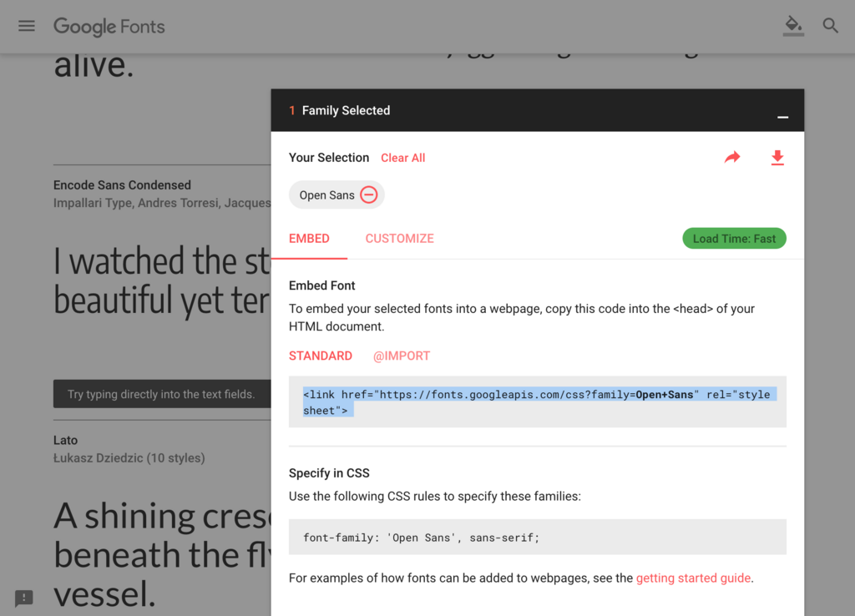855x616 pixels.
Task: Click the highlighted link href code block
Action: (537, 401)
